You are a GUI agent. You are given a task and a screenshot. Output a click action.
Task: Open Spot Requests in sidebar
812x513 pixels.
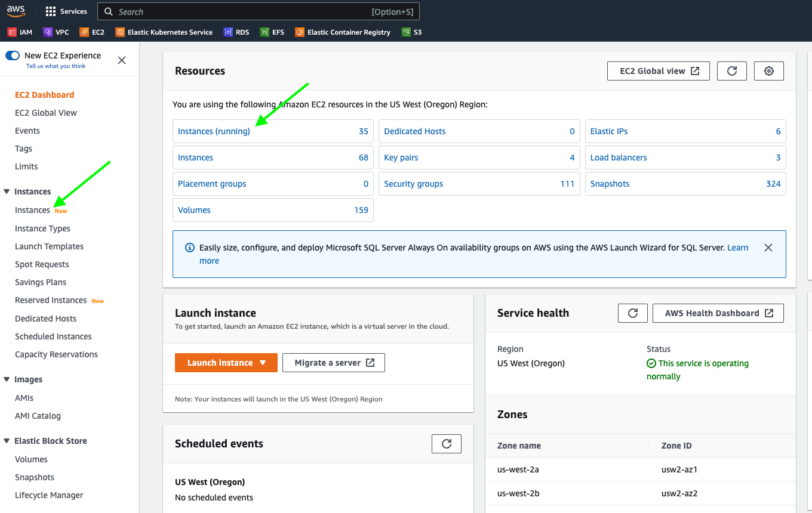tap(42, 264)
